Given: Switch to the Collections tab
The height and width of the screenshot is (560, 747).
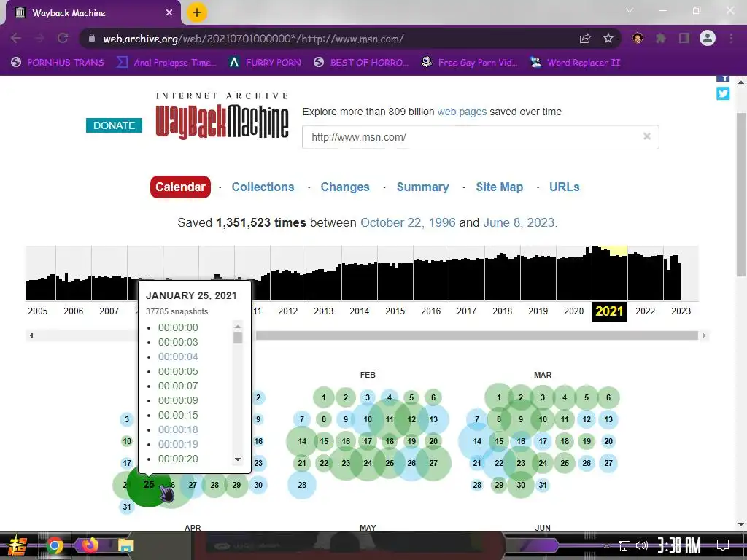Looking at the screenshot, I should 263,187.
